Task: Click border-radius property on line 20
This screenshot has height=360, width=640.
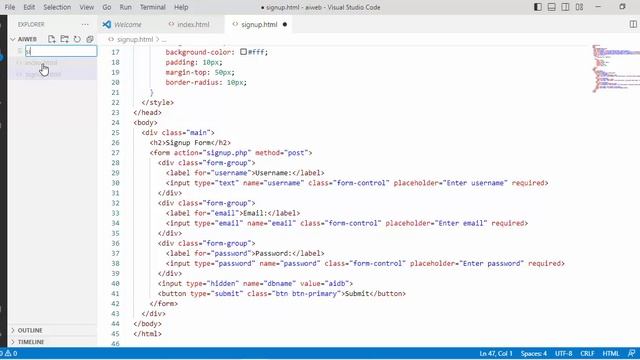Action: click(194, 82)
